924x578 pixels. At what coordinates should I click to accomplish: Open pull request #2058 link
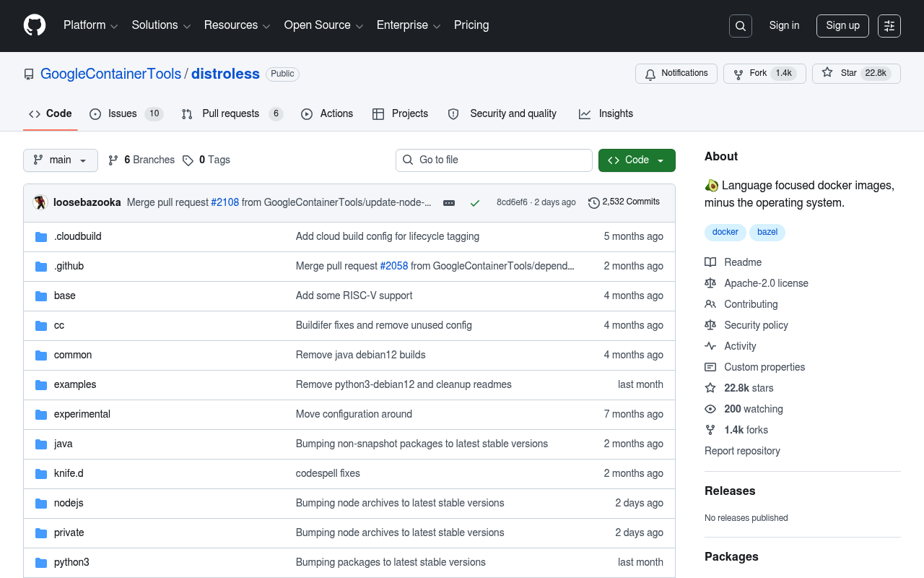coord(394,266)
